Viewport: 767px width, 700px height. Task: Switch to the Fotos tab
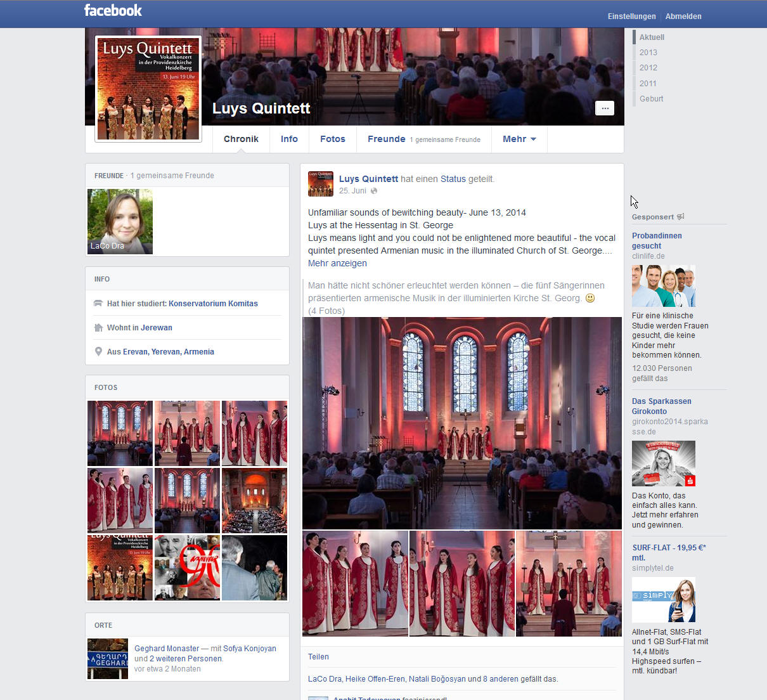(333, 139)
